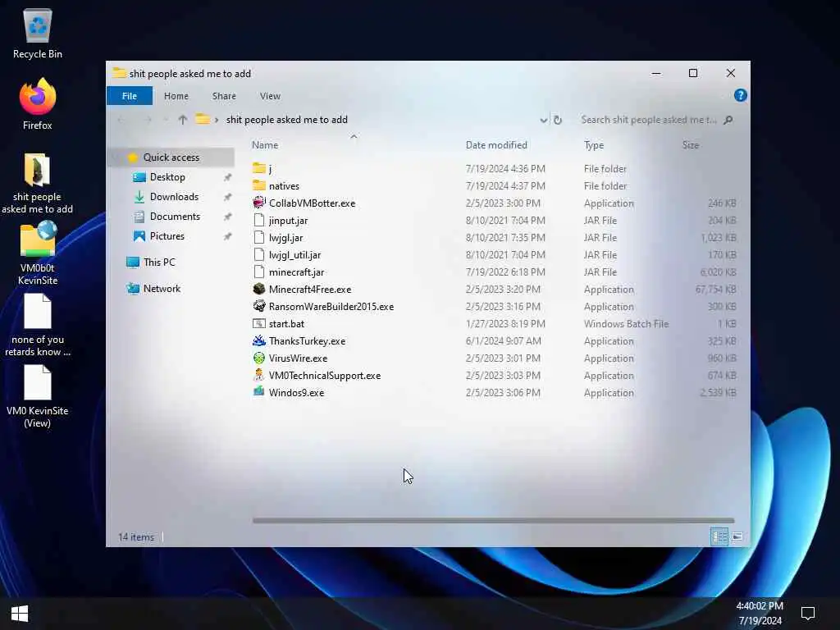Sort files by Date modified column
The image size is (840, 630).
(x=496, y=144)
